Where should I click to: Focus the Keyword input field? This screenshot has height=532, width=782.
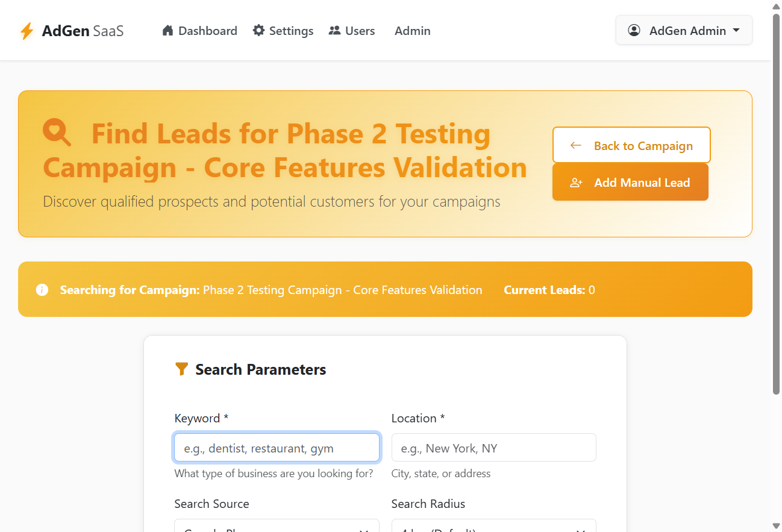click(x=277, y=448)
